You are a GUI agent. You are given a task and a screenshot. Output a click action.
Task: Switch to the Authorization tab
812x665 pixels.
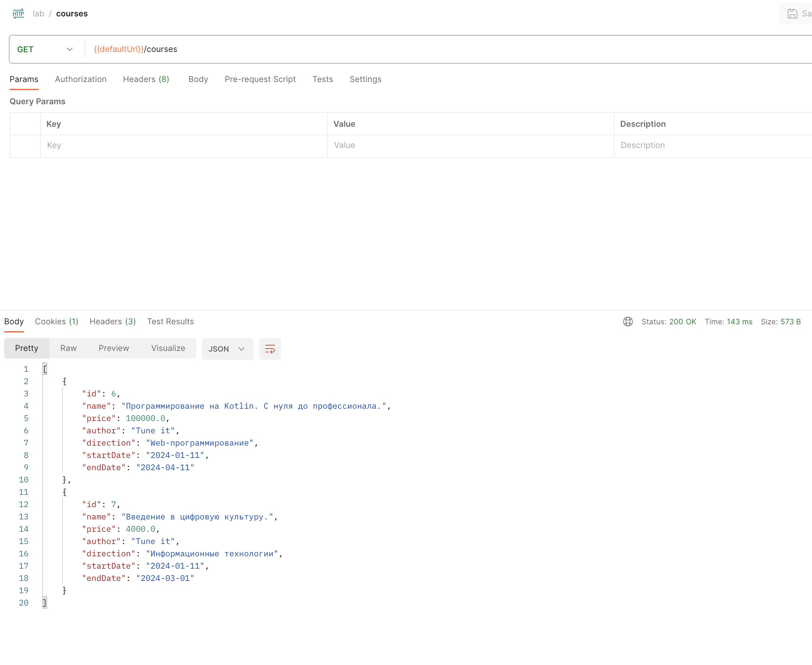[80, 79]
